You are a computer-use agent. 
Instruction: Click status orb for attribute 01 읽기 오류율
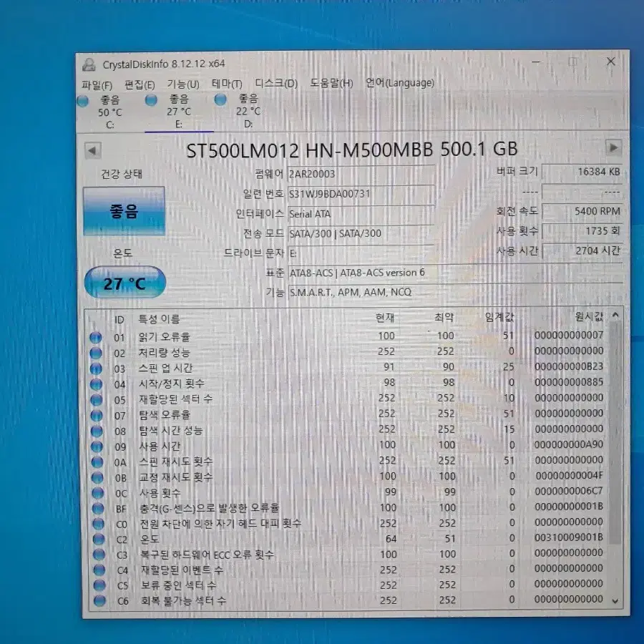point(95,337)
